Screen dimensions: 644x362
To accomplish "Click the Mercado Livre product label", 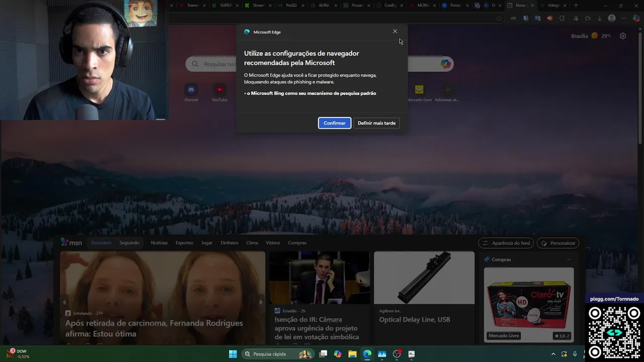I will [x=504, y=336].
